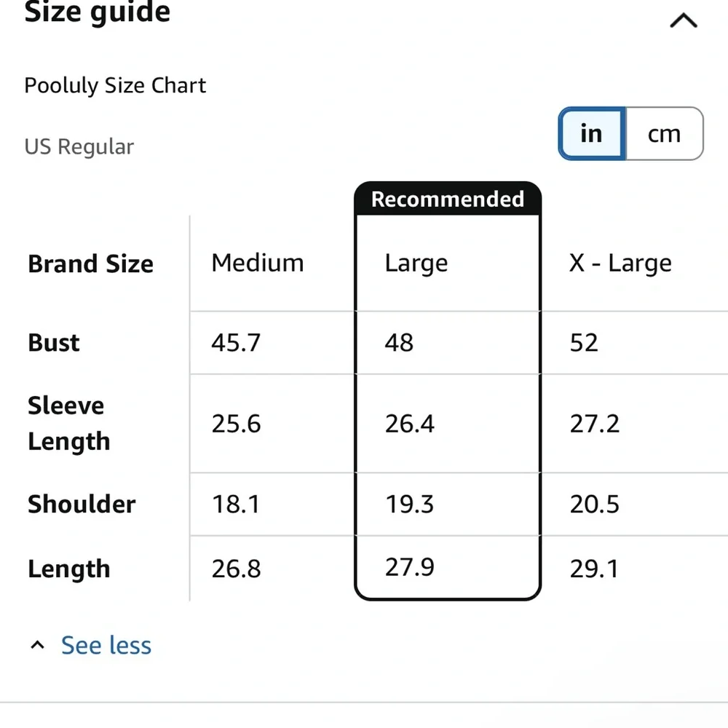Keep inches selected in the unit switcher
Screen dimensions: 728x728
tap(590, 133)
